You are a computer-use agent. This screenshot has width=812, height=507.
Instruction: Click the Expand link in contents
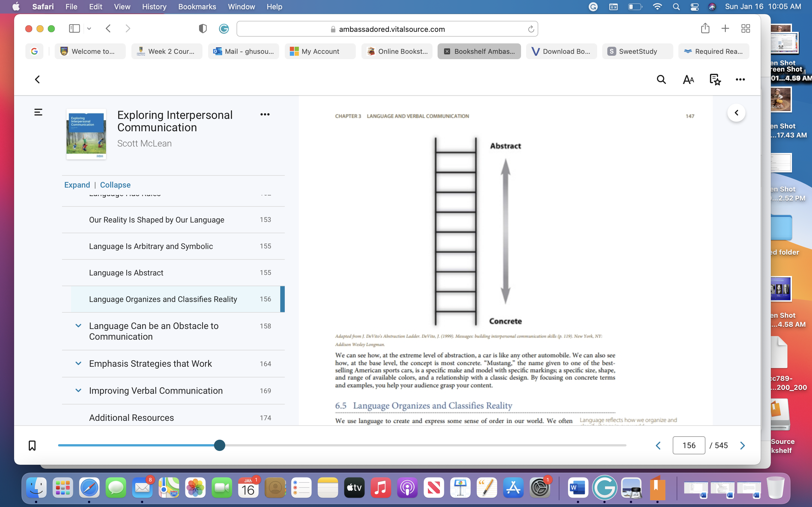coord(77,185)
